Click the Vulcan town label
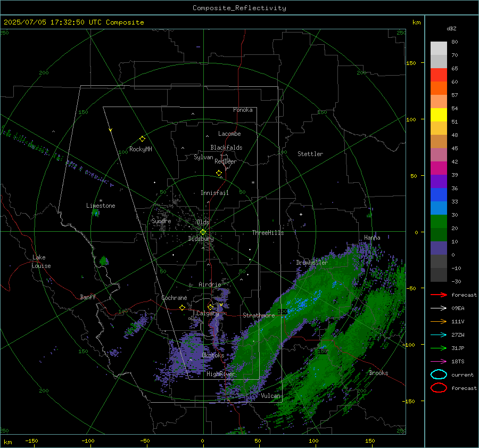The width and height of the screenshot is (479, 448). [271, 396]
